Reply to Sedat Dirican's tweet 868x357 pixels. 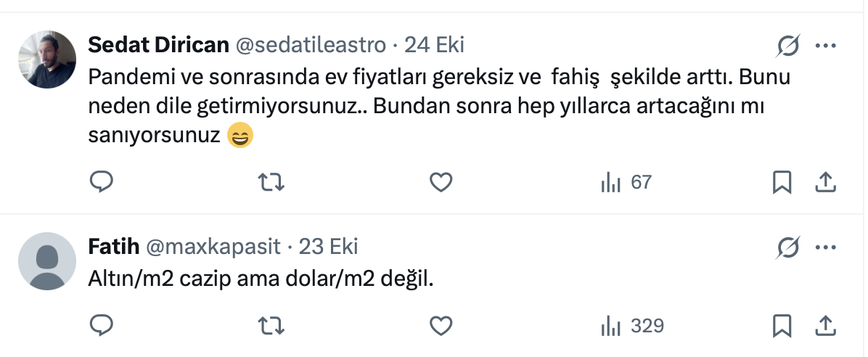(x=101, y=182)
